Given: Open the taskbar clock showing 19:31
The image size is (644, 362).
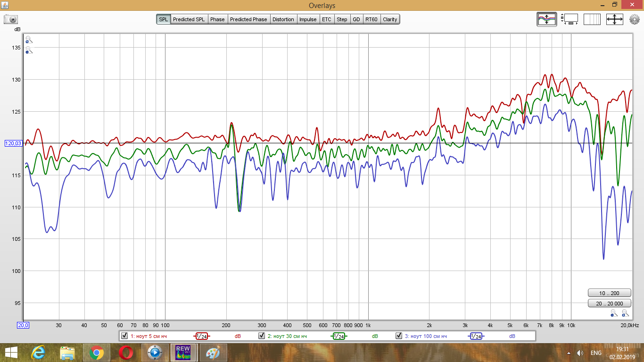Looking at the screenshot, I should pyautogui.click(x=622, y=353).
